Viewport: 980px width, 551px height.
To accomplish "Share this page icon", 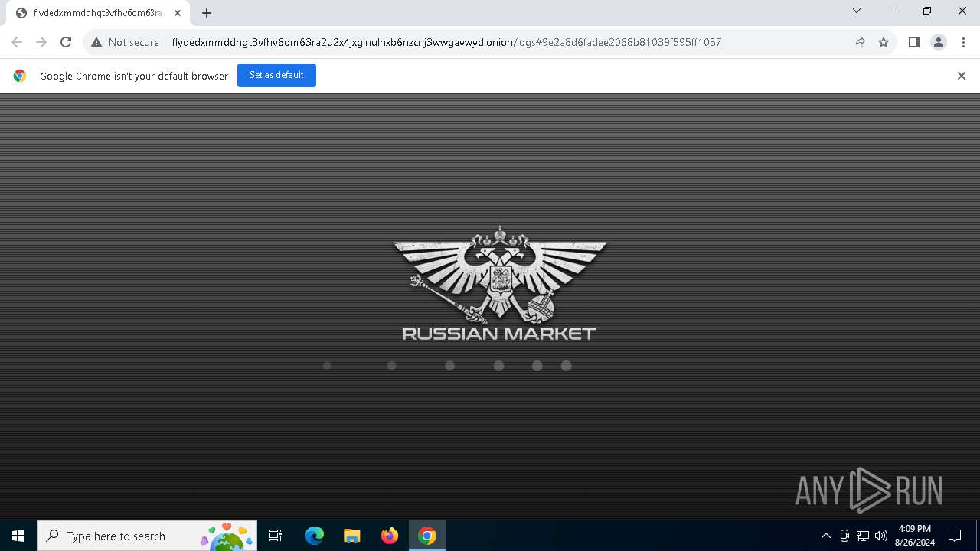I will pyautogui.click(x=859, y=42).
